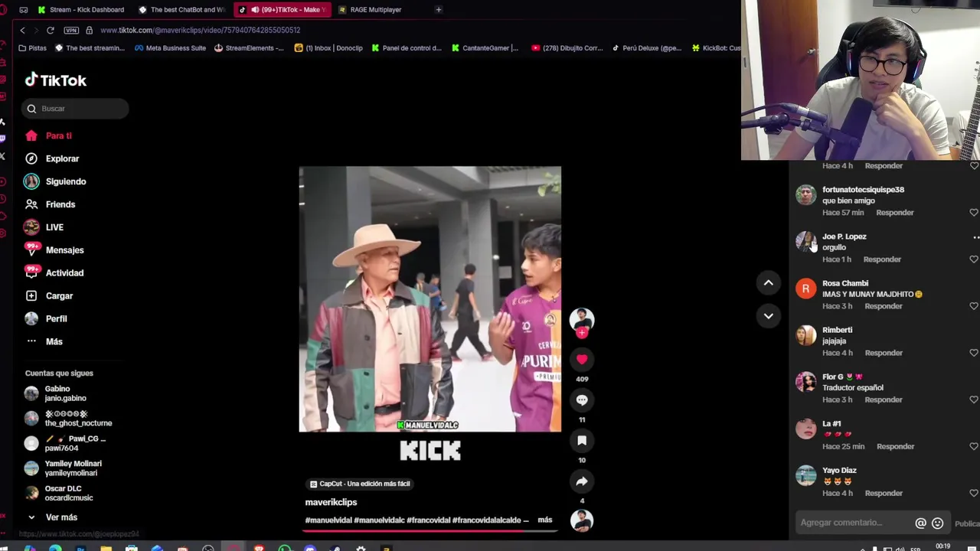
Task: Open Flor G profile avatar
Action: (x=805, y=382)
